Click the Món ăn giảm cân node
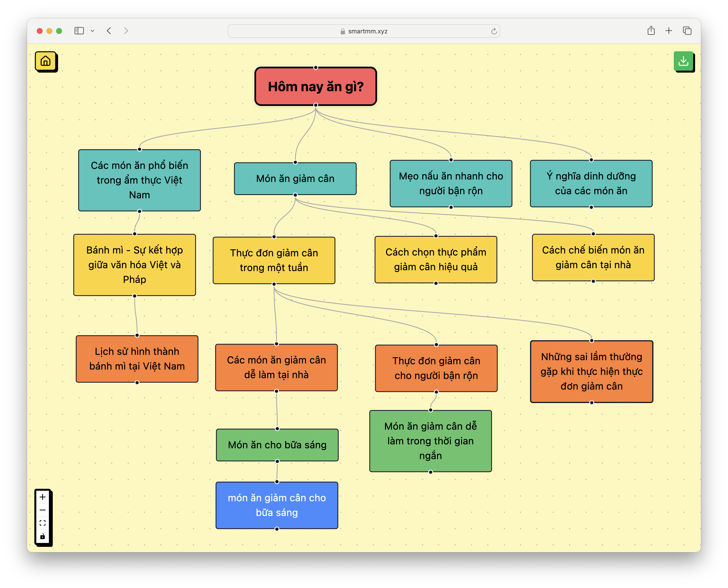 pos(295,179)
